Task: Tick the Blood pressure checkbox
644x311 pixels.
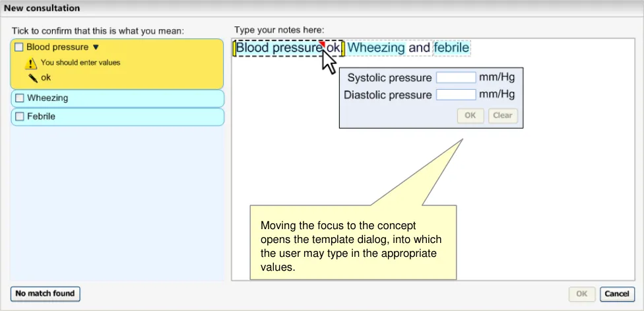Action: [19, 48]
